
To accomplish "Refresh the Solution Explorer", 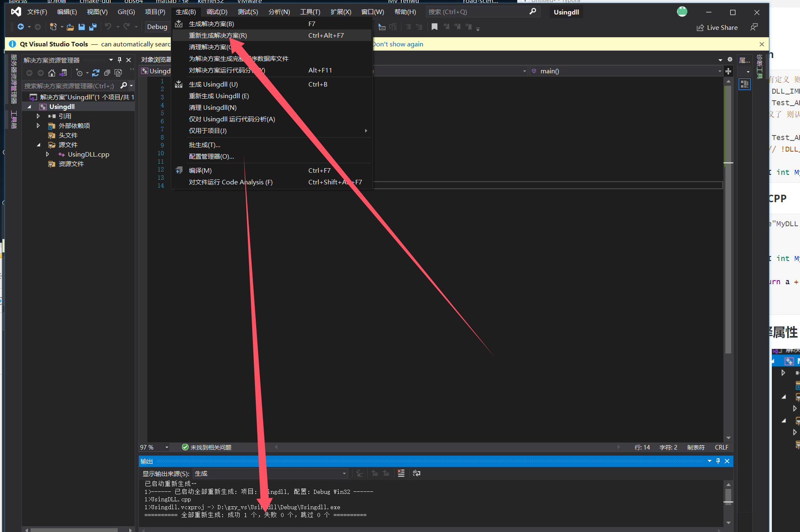I will pyautogui.click(x=96, y=73).
